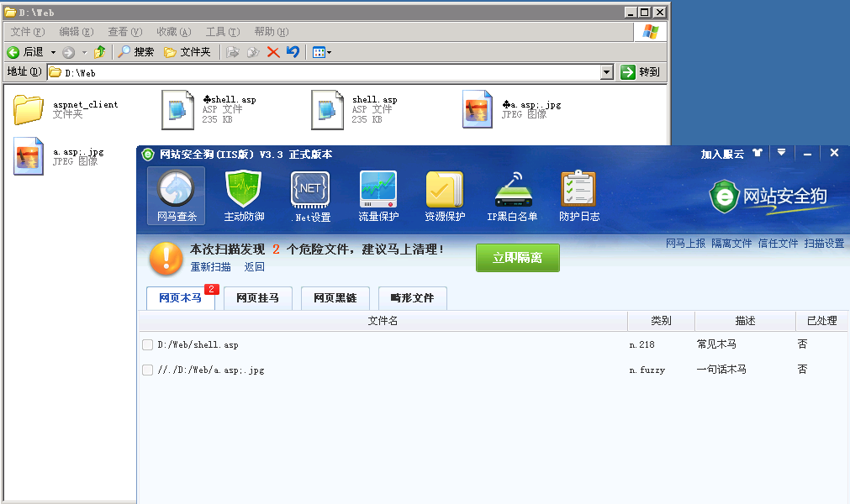This screenshot has width=850, height=504.
Task: Click the 一句话木马 description cell
Action: pyautogui.click(x=721, y=370)
